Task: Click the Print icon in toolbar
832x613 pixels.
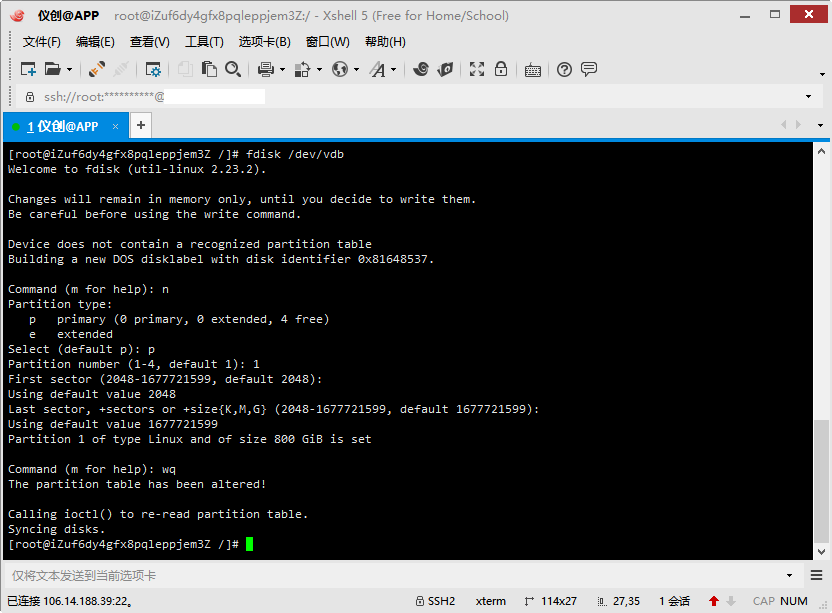Action: (265, 69)
